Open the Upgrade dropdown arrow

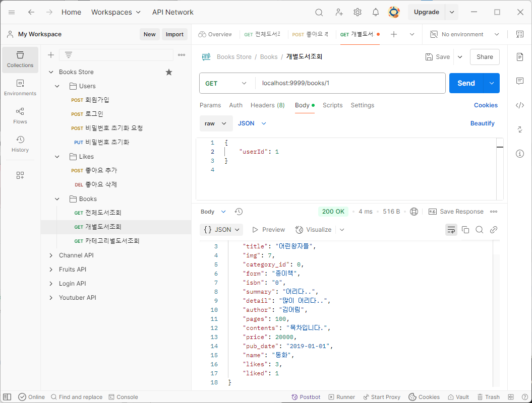[452, 12]
